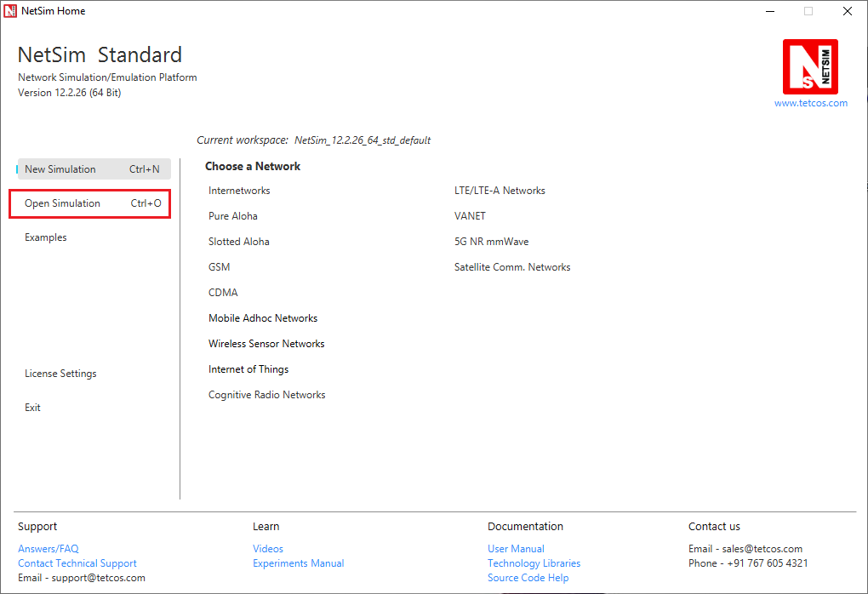This screenshot has height=594, width=868.
Task: Open License Settings
Action: [x=60, y=374]
